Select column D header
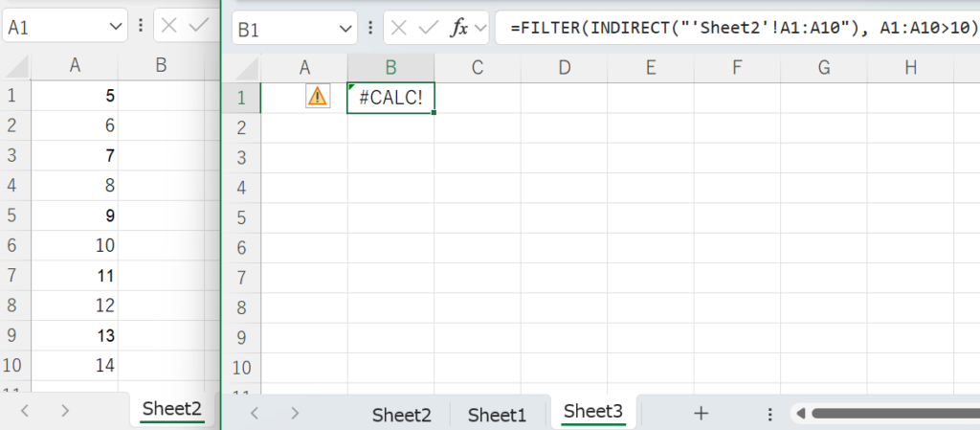This screenshot has width=980, height=430. [564, 67]
